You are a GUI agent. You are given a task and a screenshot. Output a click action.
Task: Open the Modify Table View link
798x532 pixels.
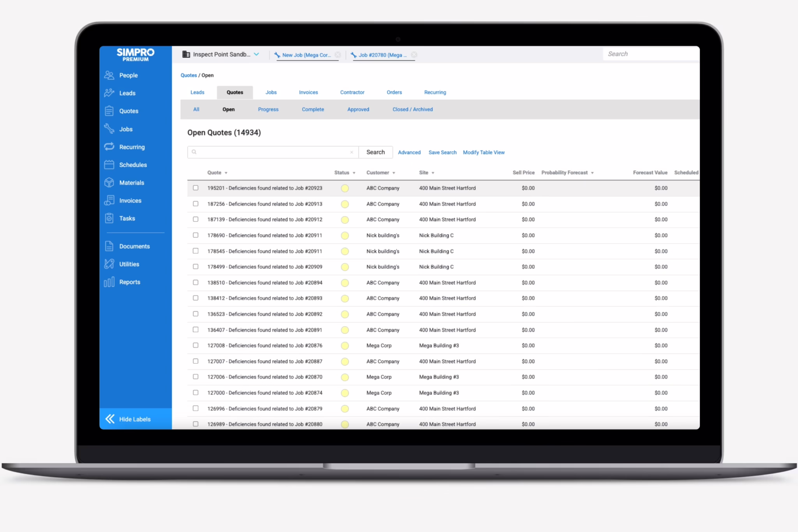point(484,152)
